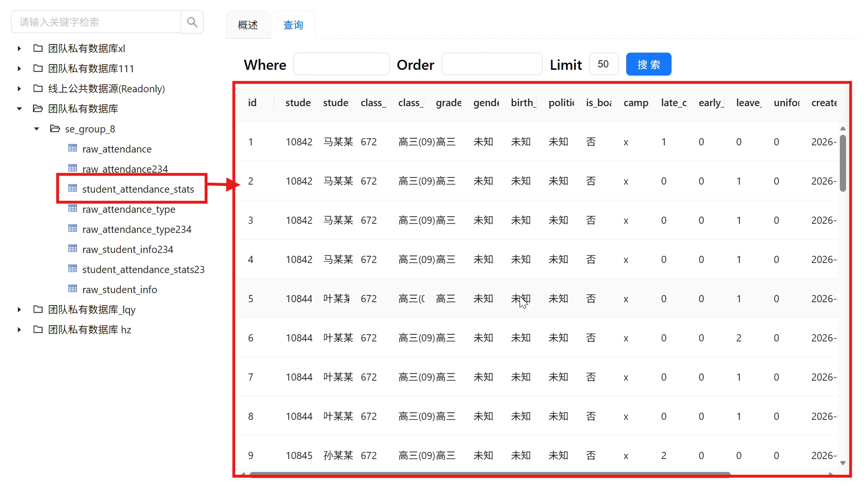Click the politi column header
868x504 pixels.
point(561,102)
